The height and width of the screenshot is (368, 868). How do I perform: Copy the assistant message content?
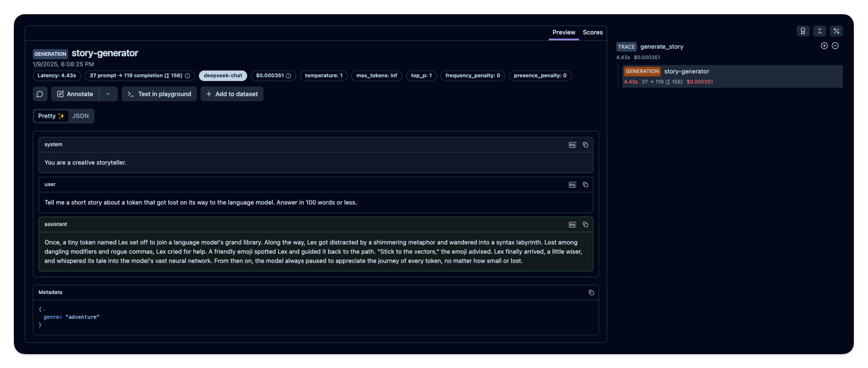coord(585,225)
